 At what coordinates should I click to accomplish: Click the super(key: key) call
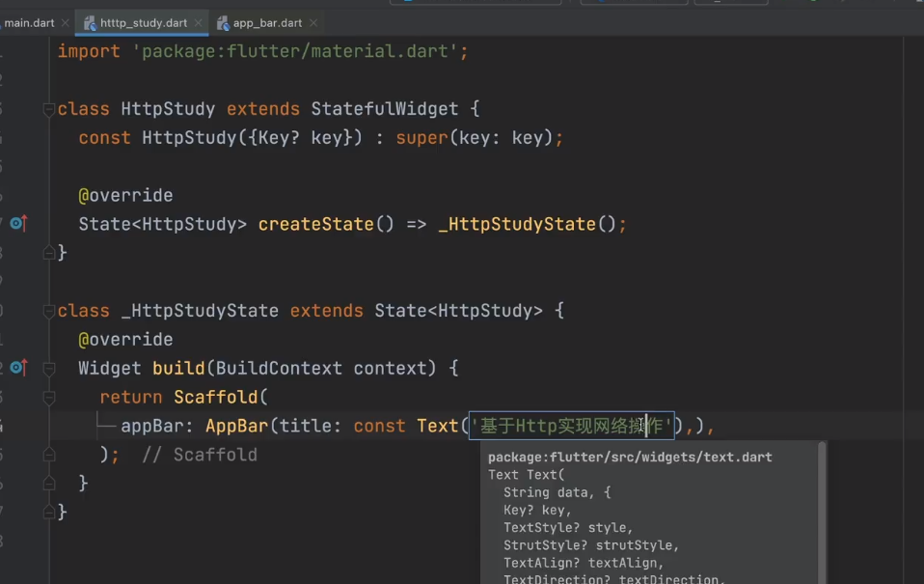pos(475,137)
